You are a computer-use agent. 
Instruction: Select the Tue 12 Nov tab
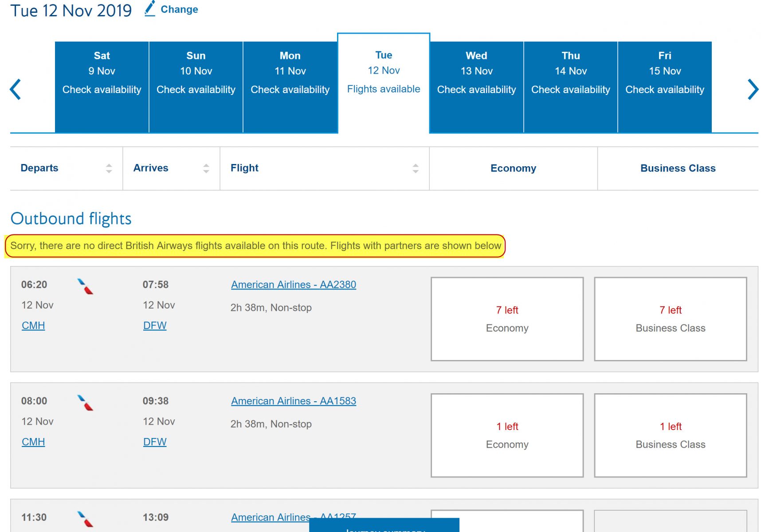tap(384, 83)
